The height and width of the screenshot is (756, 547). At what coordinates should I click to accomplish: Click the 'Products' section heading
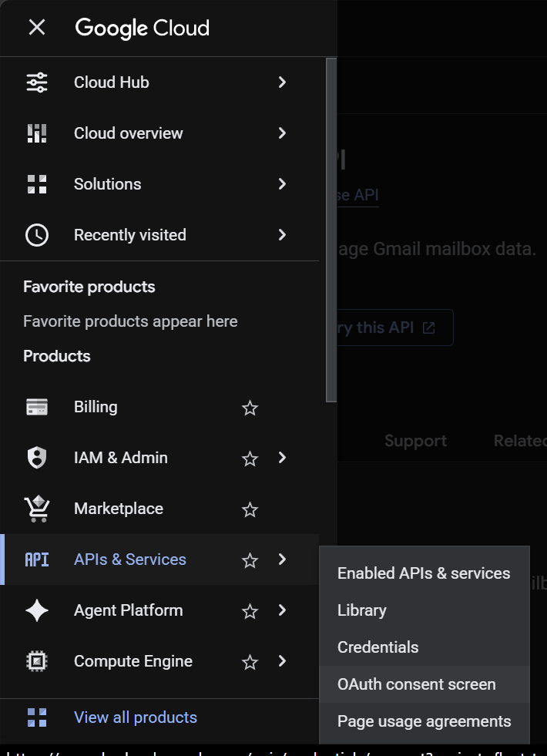click(57, 356)
